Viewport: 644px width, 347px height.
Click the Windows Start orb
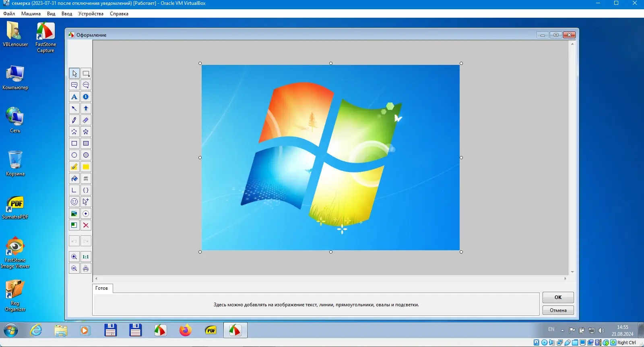click(11, 330)
